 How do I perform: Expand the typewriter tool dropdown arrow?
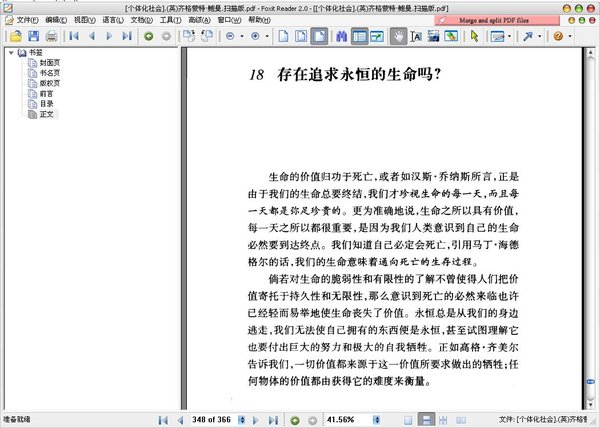click(x=509, y=37)
